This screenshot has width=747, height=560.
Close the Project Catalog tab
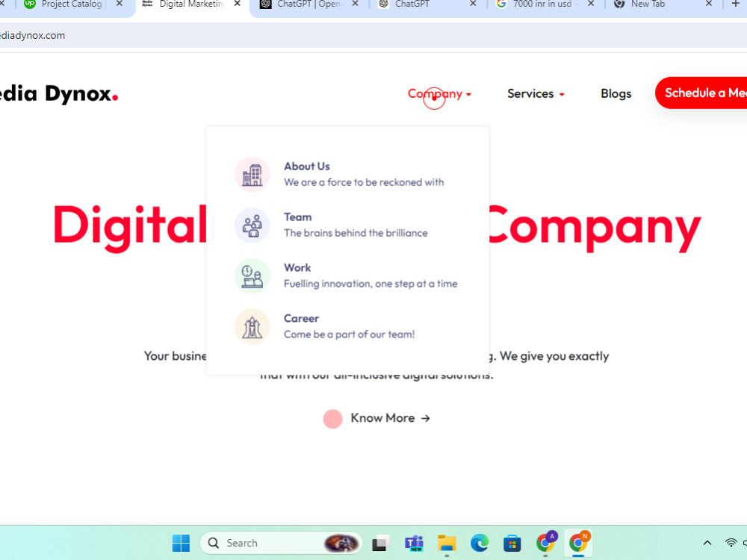(x=120, y=4)
